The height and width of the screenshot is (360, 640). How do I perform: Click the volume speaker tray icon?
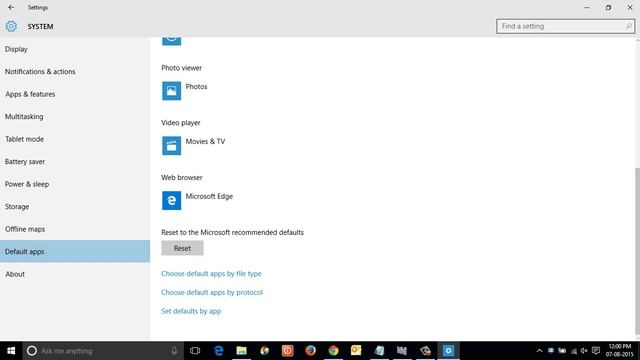tap(584, 351)
